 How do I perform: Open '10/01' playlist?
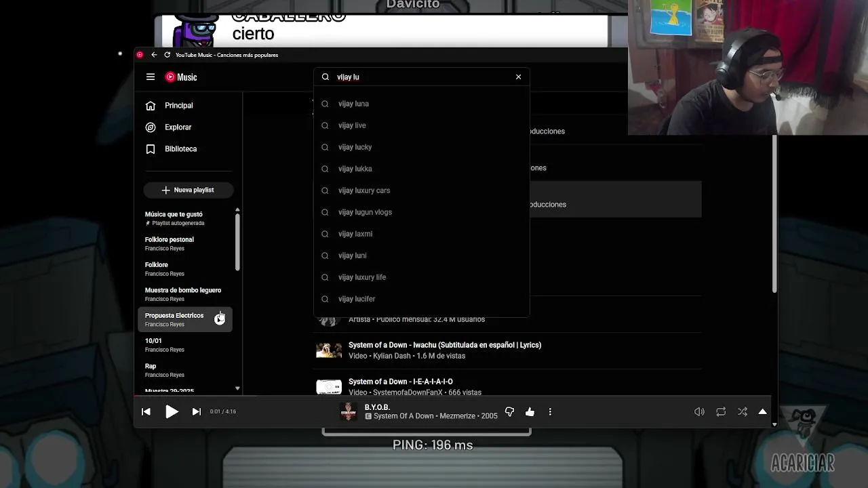click(x=186, y=345)
